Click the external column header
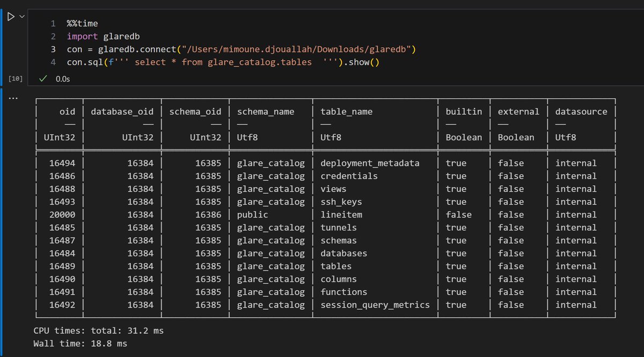The image size is (644, 357). [518, 112]
